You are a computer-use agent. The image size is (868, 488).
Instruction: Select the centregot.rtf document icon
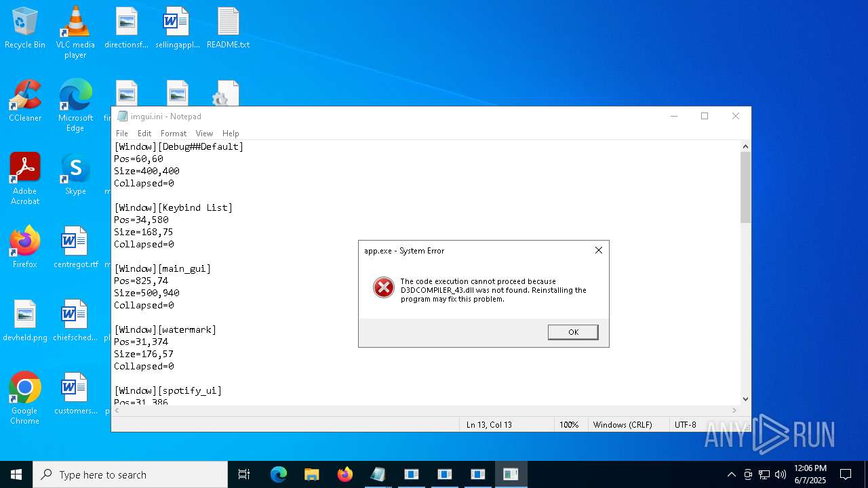point(75,247)
